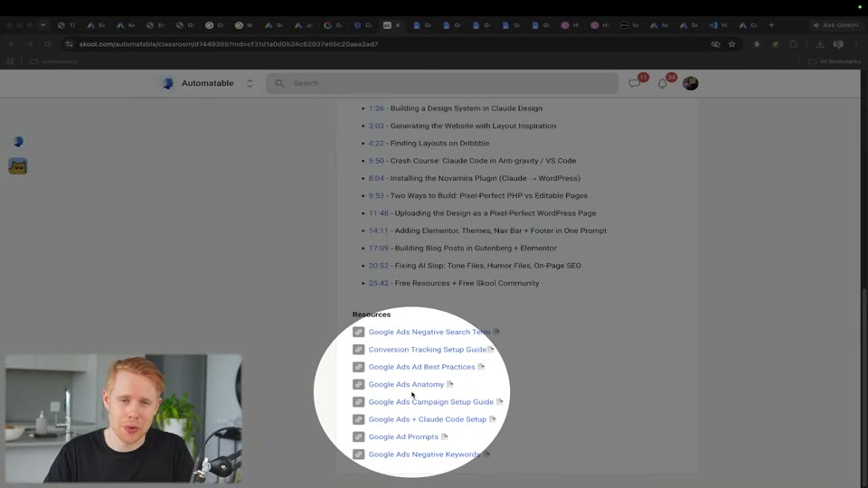868x488 pixels.
Task: Jump to timestamp 20:52
Action: [x=379, y=266]
